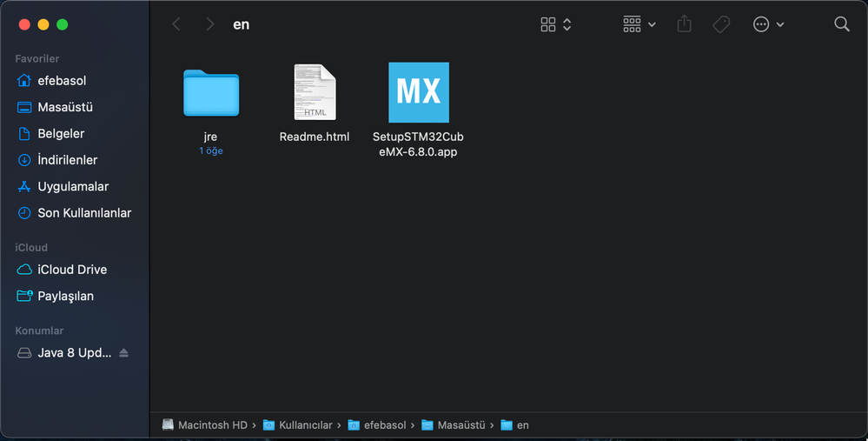Click the jre folder name label
This screenshot has width=868, height=441.
tap(210, 137)
